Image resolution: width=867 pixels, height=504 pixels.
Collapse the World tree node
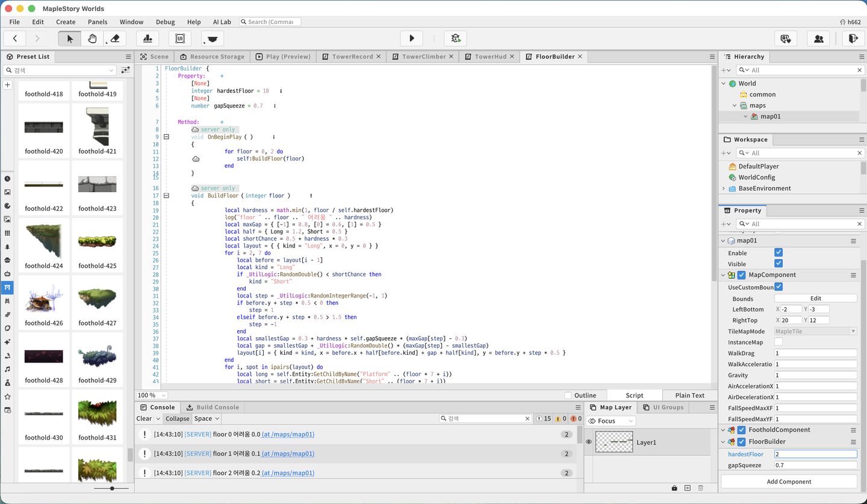pyautogui.click(x=724, y=84)
